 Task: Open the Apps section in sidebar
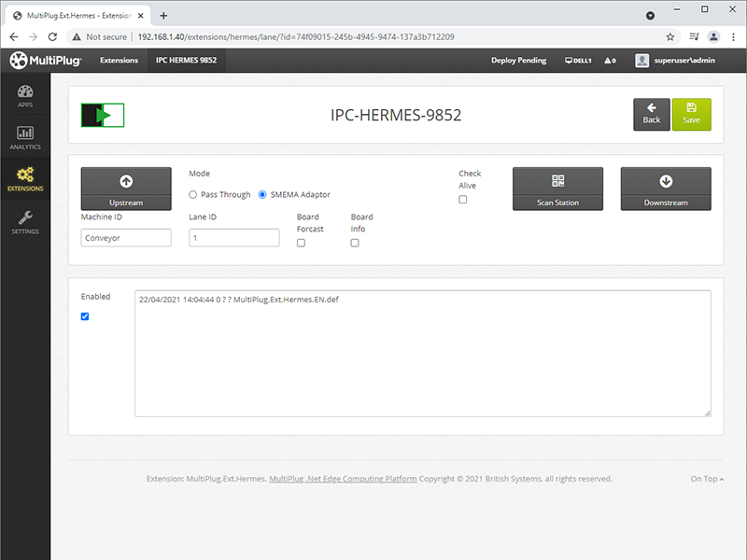[25, 95]
